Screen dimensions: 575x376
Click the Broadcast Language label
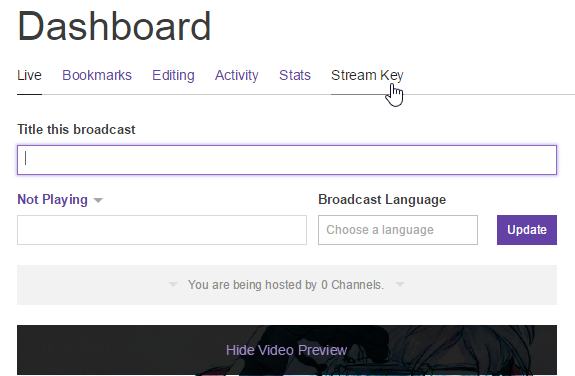click(382, 200)
